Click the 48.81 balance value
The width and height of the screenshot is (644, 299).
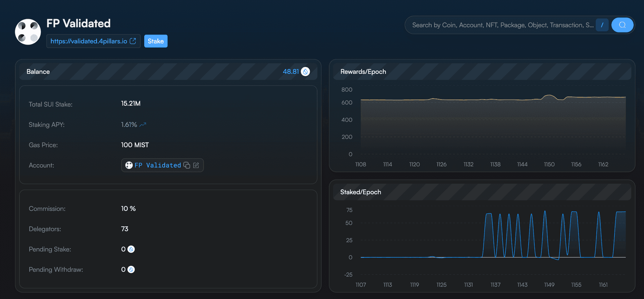tap(290, 72)
